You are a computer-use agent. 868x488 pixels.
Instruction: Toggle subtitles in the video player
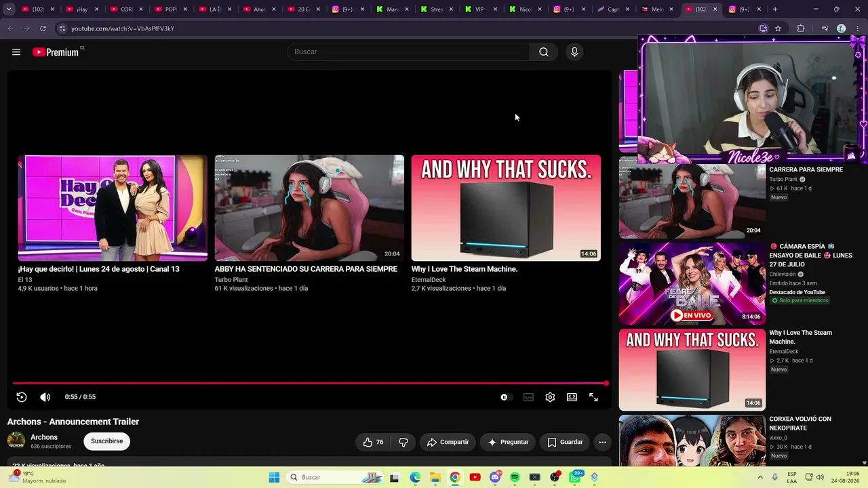point(528,397)
